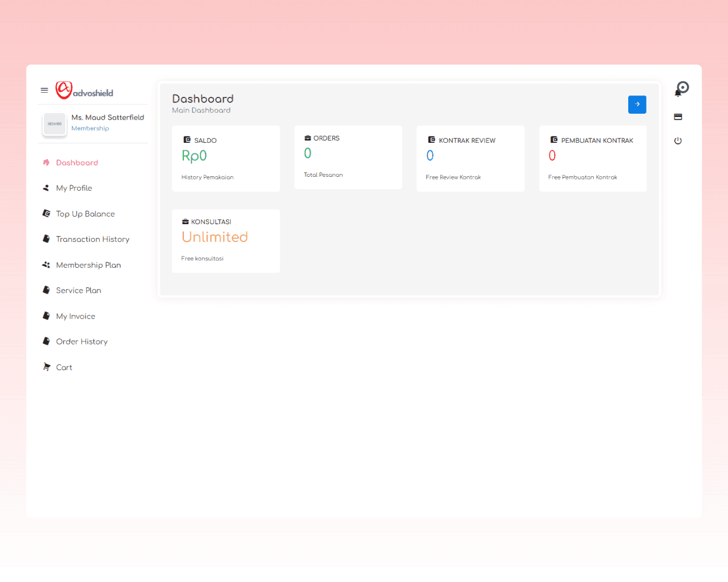The image size is (728, 582).
Task: Select Dashboard in the sidebar
Action: (x=77, y=163)
